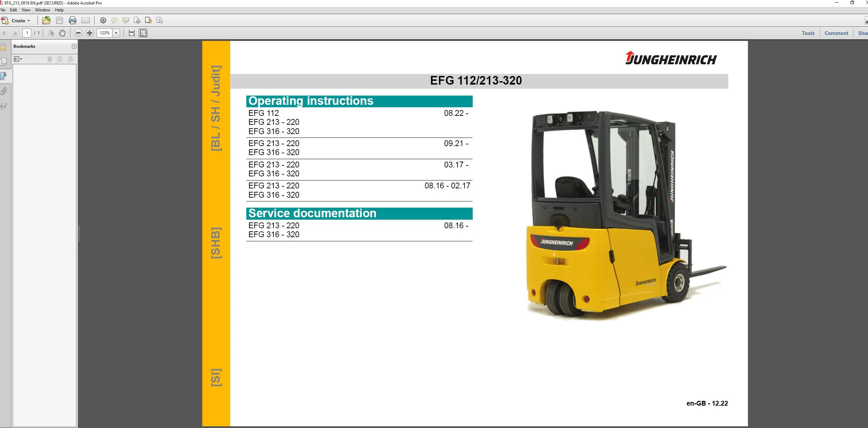Click the date text 09.21 -
Screen dimensions: 868x428
[x=456, y=143]
